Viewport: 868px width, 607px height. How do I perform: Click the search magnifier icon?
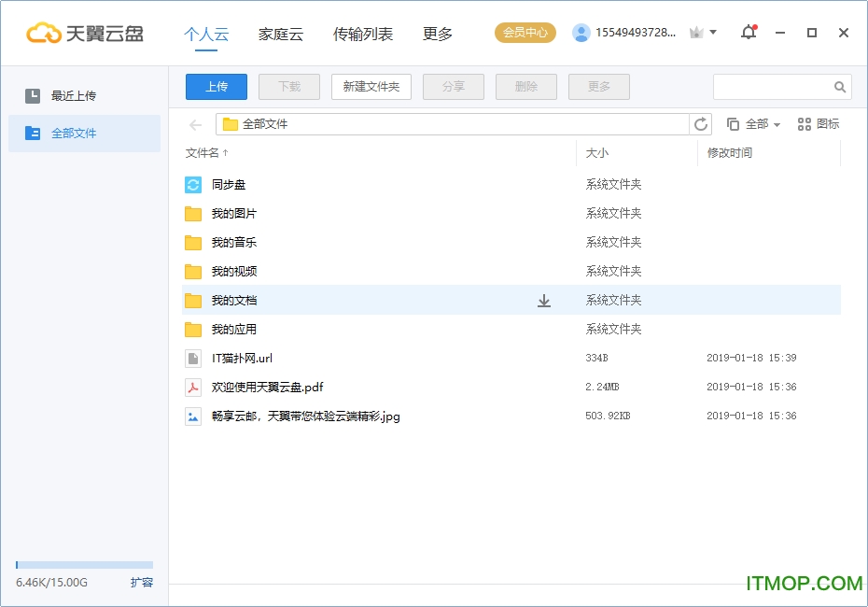coord(840,87)
